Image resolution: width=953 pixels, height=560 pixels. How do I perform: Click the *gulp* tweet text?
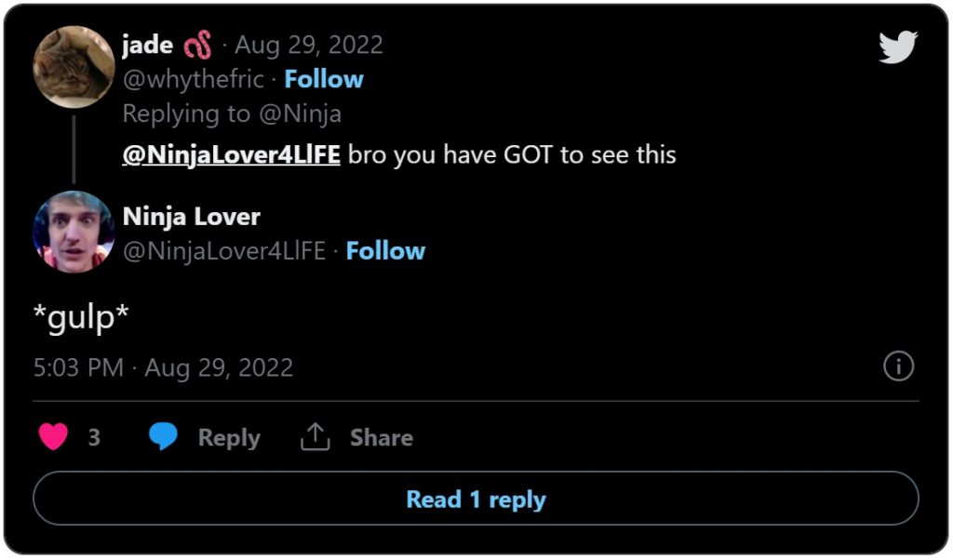pyautogui.click(x=80, y=318)
